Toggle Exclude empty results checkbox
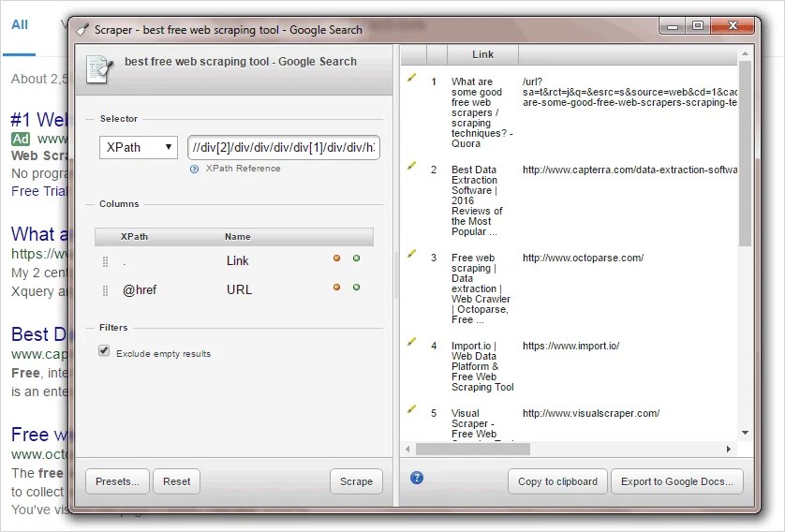This screenshot has height=532, width=785. pyautogui.click(x=104, y=351)
